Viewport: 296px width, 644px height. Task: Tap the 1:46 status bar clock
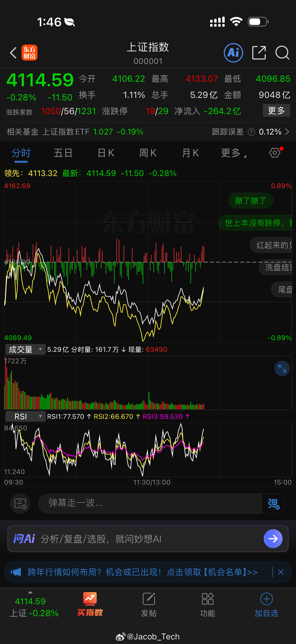49,22
